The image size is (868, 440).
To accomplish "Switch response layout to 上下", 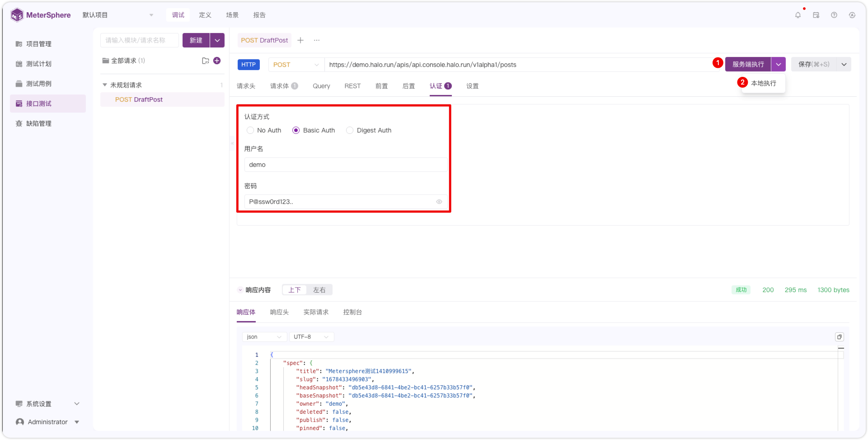I will [295, 290].
